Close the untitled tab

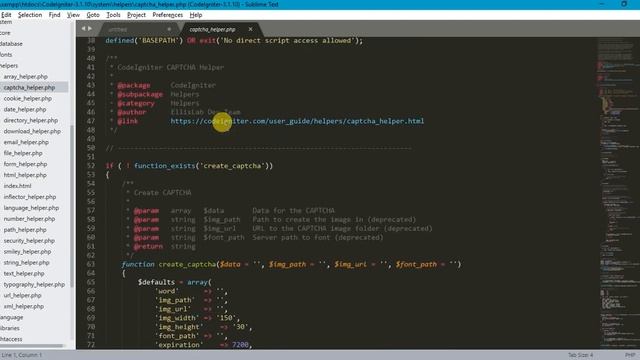point(169,29)
